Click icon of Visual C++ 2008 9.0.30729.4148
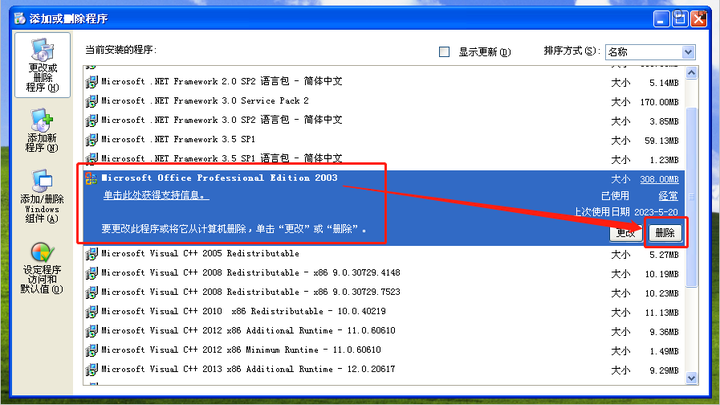Screen dimensions: 720x405 click(91, 273)
